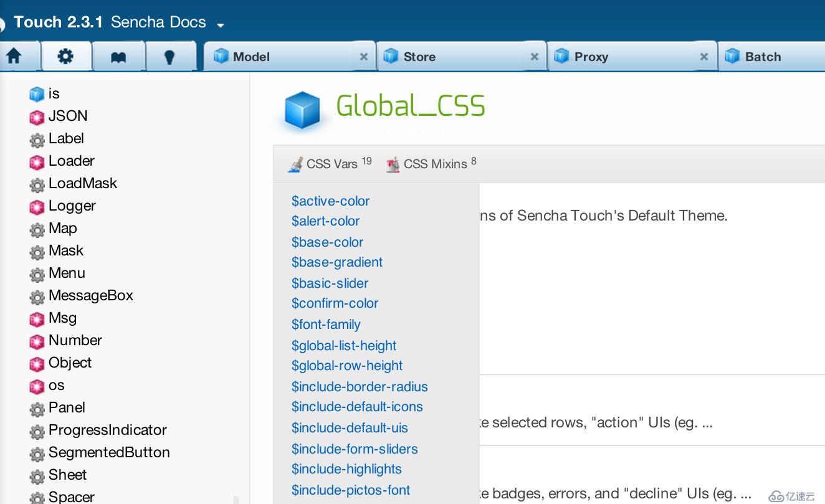Open Sheet in the class tree
Screen dimensions: 825x504
click(67, 475)
